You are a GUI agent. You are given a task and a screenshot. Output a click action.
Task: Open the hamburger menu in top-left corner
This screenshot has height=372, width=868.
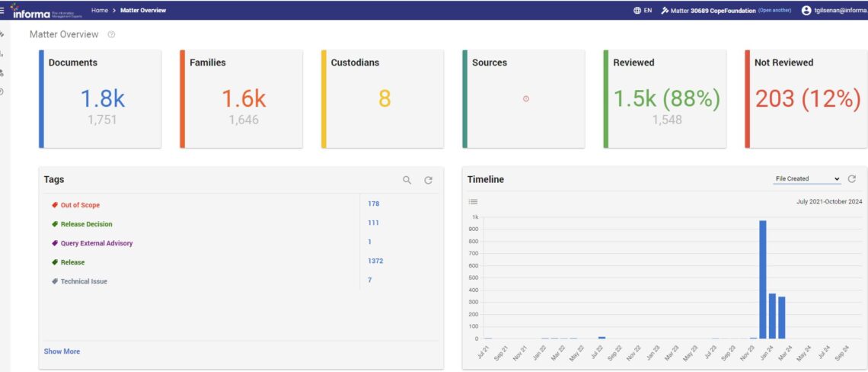[2, 11]
